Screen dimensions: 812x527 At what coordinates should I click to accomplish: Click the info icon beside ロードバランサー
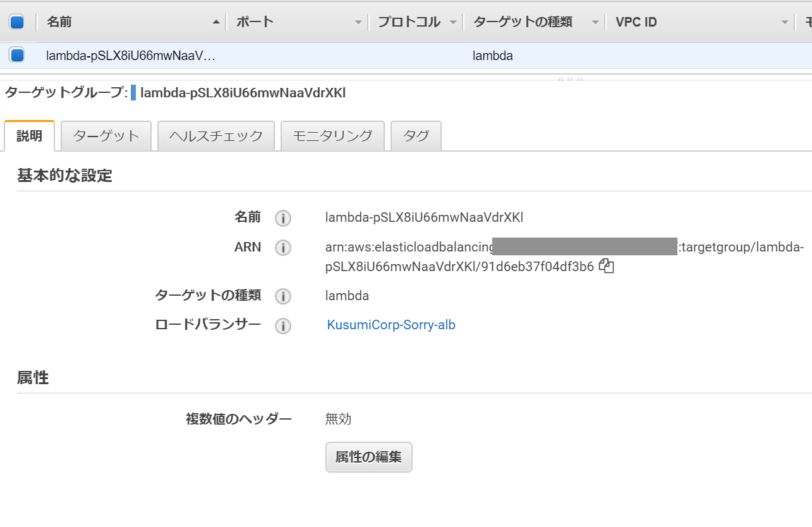pos(282,326)
